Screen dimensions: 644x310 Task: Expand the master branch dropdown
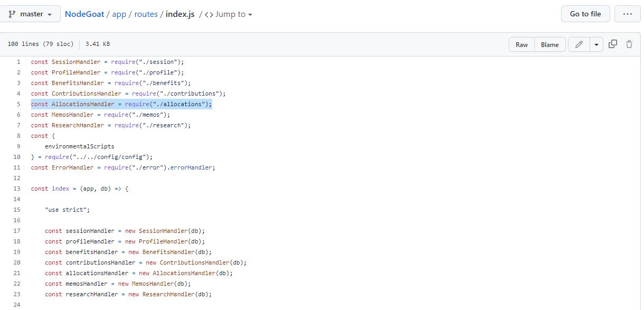click(32, 14)
